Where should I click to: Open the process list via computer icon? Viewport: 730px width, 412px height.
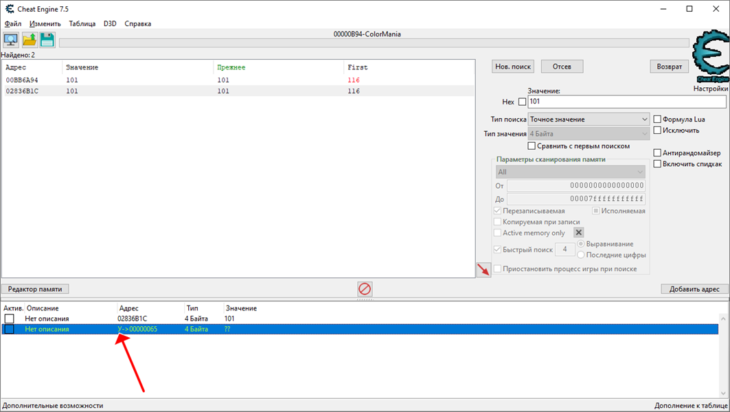coord(11,40)
